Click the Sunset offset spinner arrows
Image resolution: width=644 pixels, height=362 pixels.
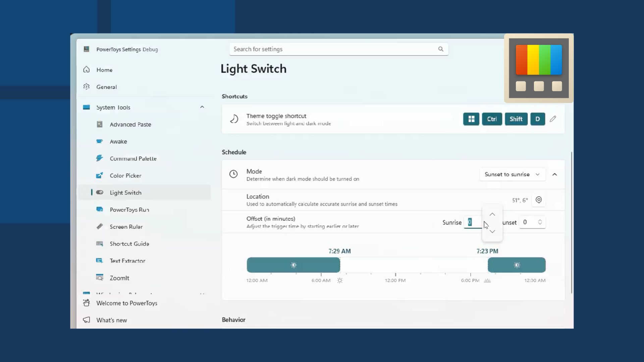point(540,222)
